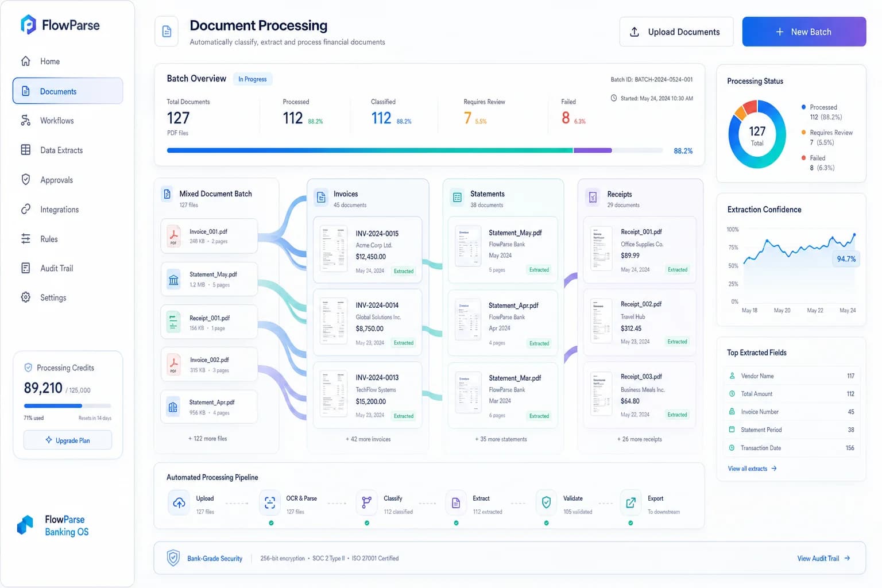Click INV-2024-0014 invoice title
Viewport: 882px width, 588px height.
(377, 305)
